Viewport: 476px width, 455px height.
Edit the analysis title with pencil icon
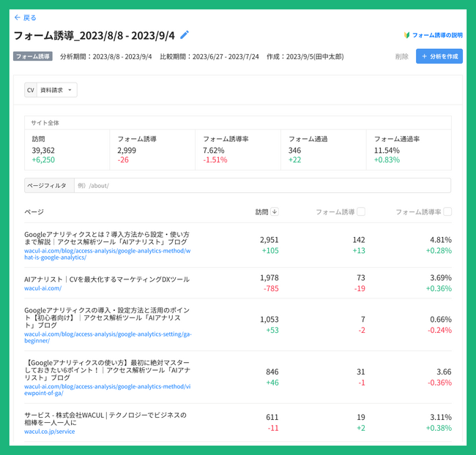pyautogui.click(x=185, y=35)
